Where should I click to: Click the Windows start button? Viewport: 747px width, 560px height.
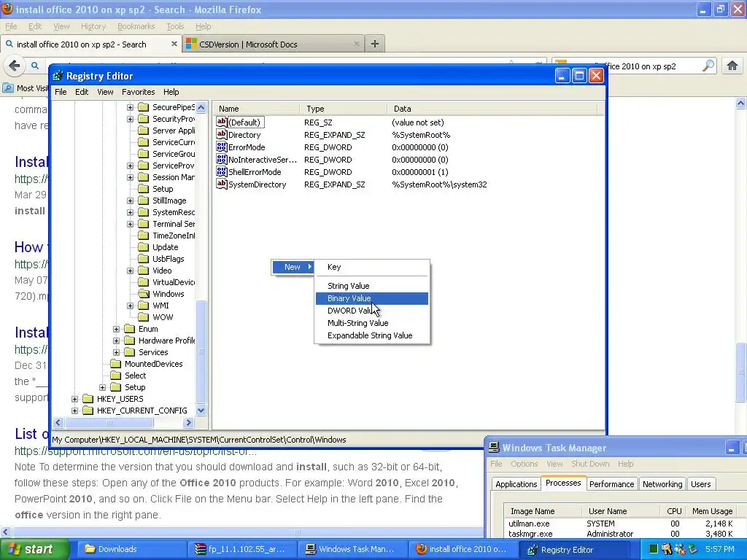34,549
